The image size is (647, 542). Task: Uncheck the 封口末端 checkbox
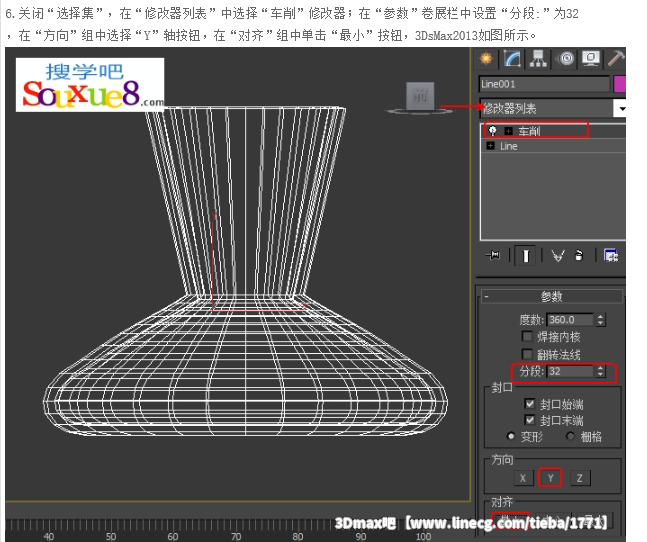coord(529,420)
